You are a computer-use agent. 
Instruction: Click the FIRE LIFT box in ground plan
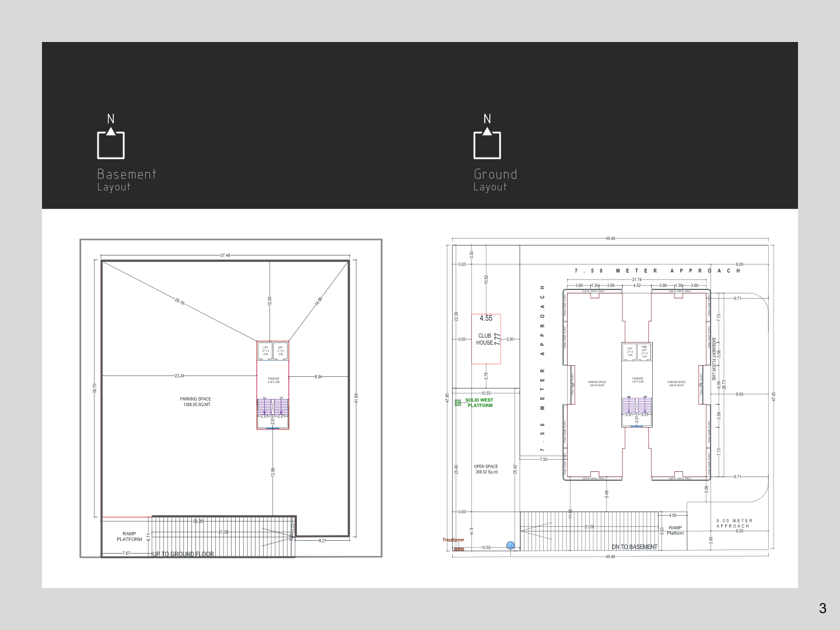(x=644, y=351)
